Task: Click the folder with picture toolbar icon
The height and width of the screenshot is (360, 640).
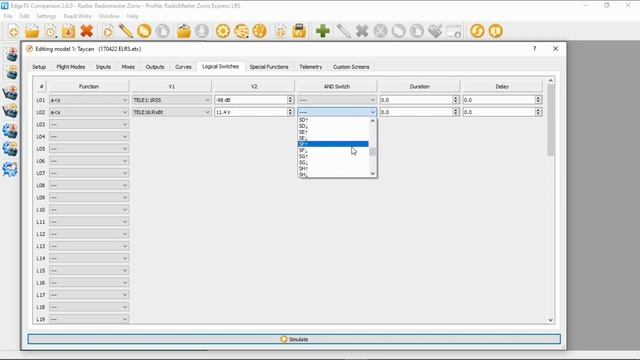Action: click(x=184, y=31)
